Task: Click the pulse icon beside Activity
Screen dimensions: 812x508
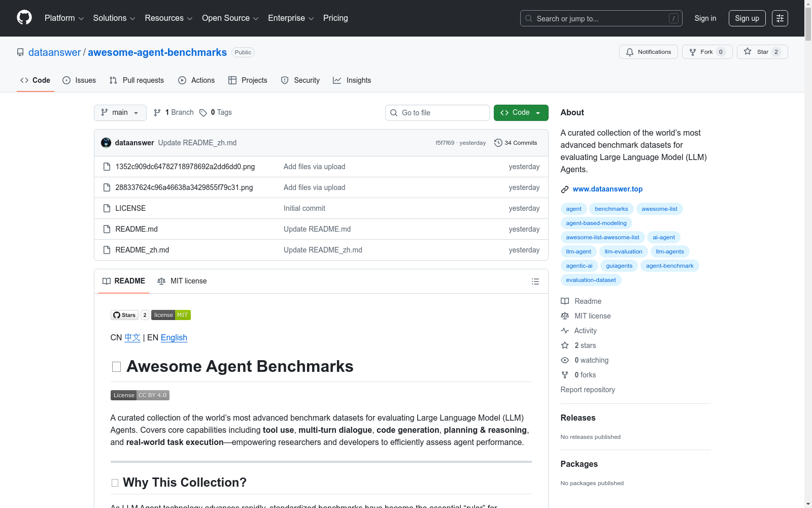Action: [x=565, y=331]
